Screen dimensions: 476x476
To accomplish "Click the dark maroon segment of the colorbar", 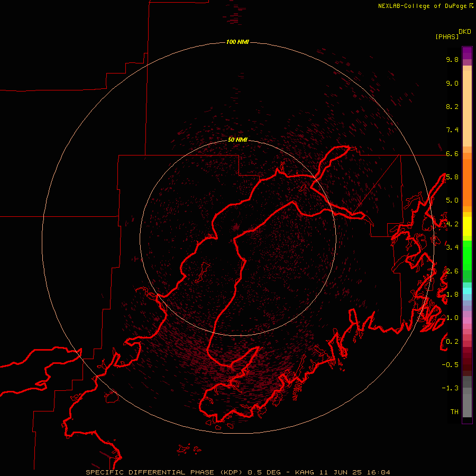I will click(x=467, y=361).
